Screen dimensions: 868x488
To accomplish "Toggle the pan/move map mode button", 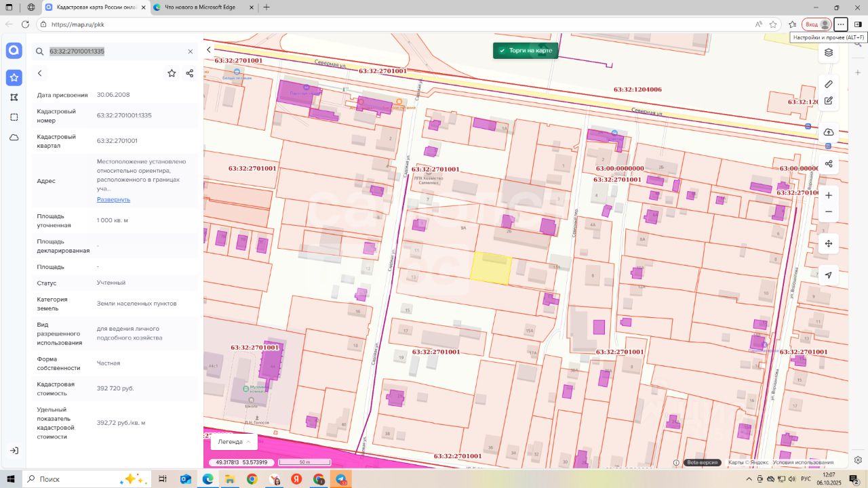I will (829, 244).
